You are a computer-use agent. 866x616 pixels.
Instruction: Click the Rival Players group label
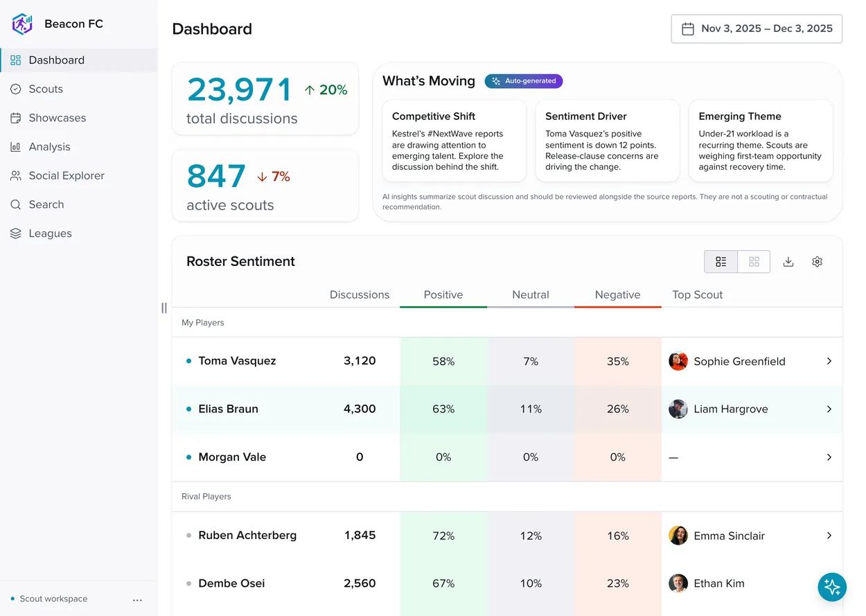[x=206, y=497]
